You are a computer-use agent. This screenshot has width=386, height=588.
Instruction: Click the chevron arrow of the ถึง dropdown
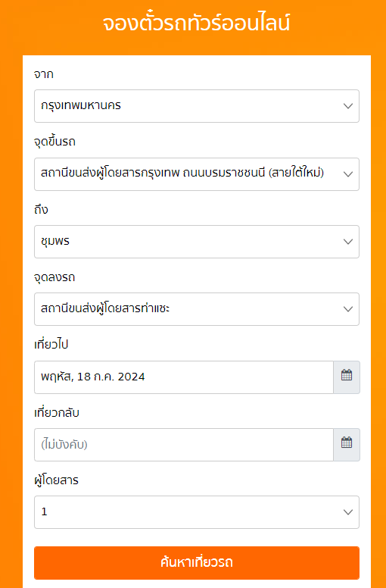[348, 242]
